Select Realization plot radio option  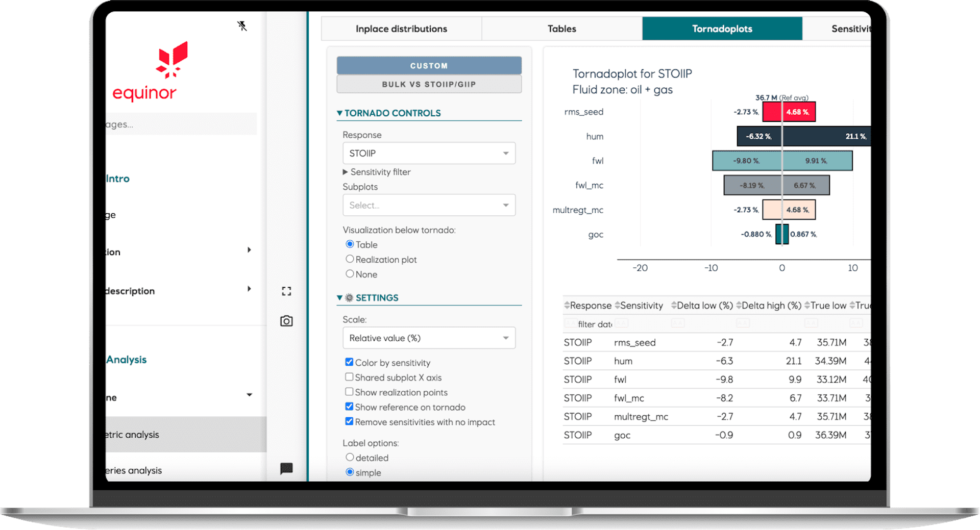click(x=350, y=259)
